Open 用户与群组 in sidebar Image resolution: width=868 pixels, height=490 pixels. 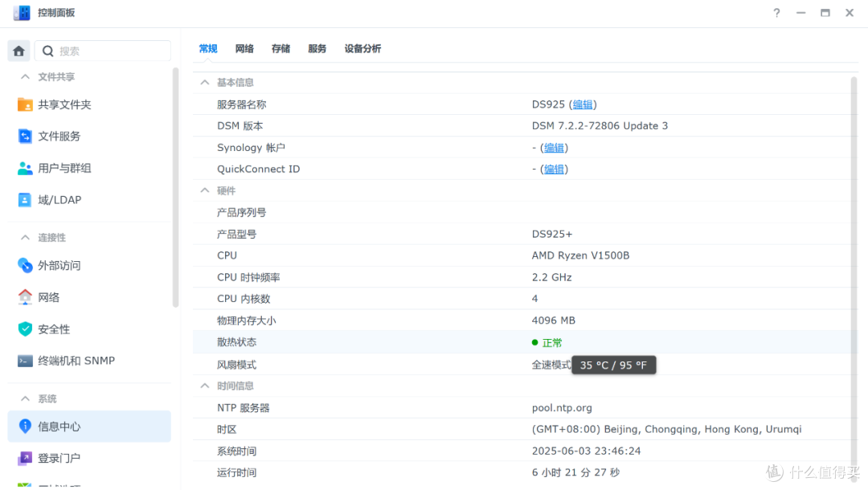pos(64,168)
